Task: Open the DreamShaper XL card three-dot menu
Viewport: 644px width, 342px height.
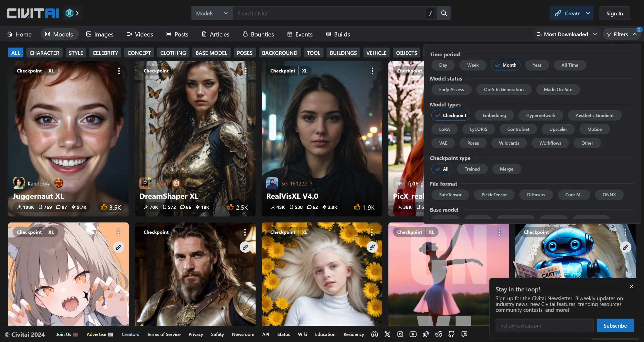Action: click(x=246, y=71)
